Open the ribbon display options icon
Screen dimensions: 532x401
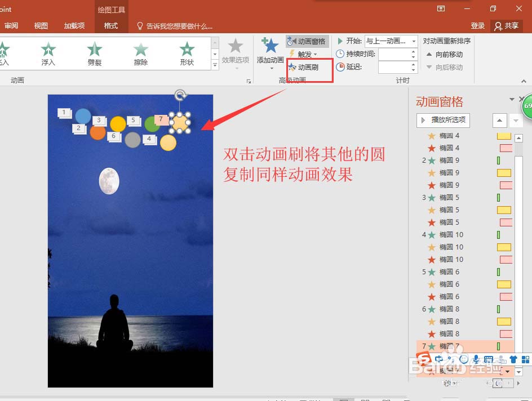tap(441, 8)
